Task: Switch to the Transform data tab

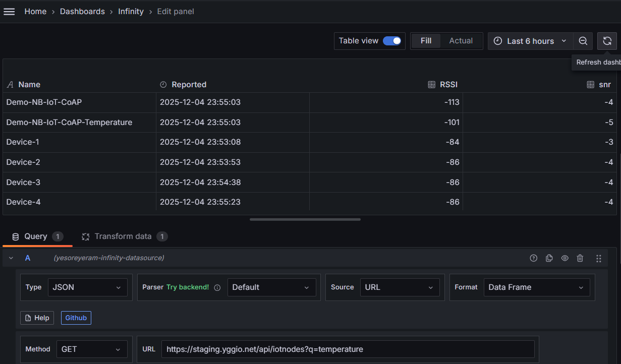Action: (124, 236)
